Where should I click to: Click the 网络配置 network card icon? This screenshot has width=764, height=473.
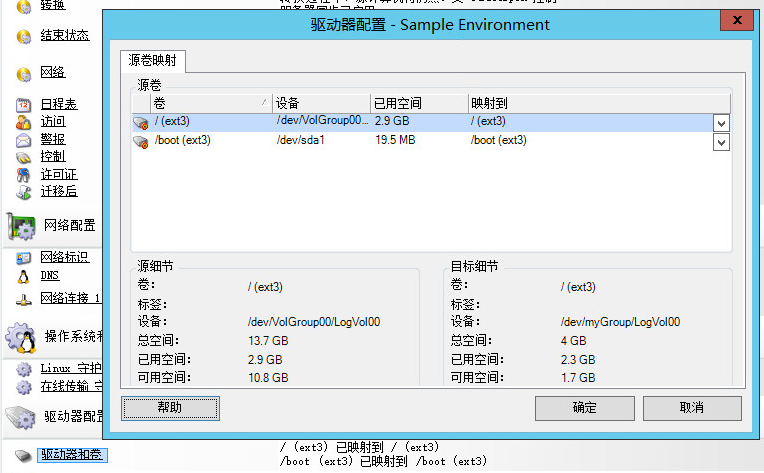[x=22, y=225]
